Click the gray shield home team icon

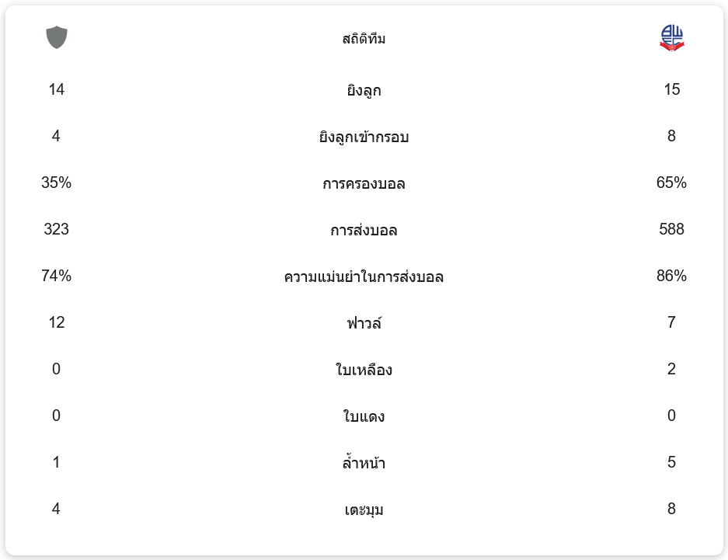(x=57, y=37)
